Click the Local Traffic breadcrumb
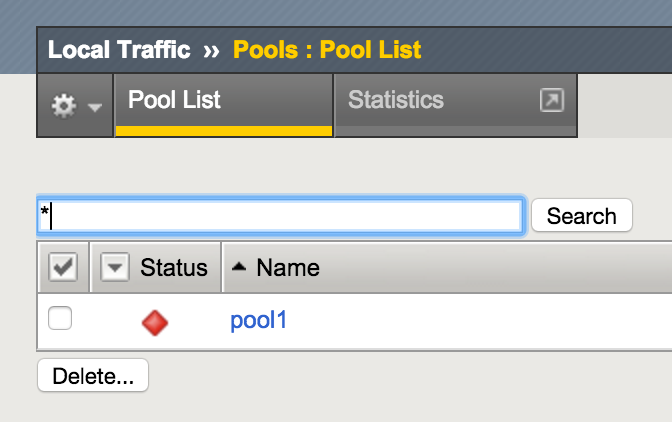 120,49
